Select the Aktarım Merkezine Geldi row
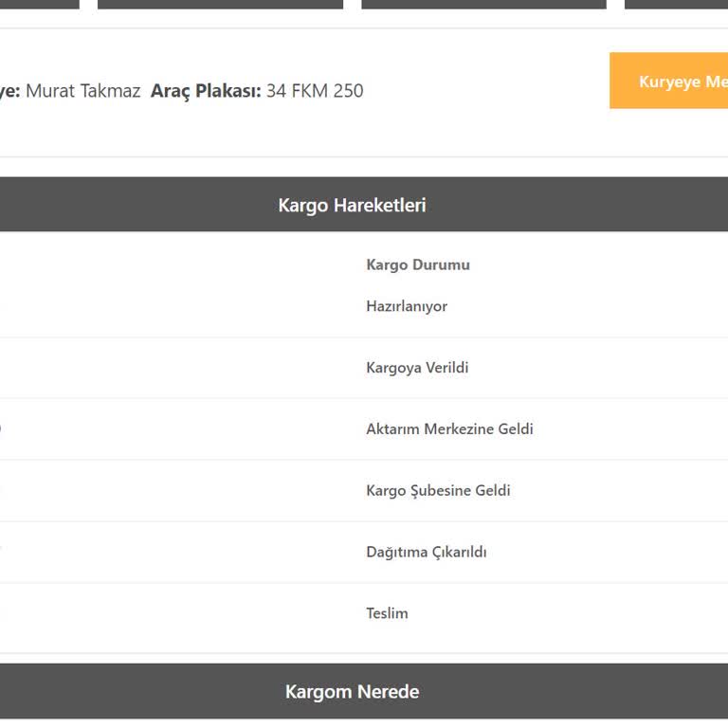This screenshot has width=728, height=728. tap(364, 429)
